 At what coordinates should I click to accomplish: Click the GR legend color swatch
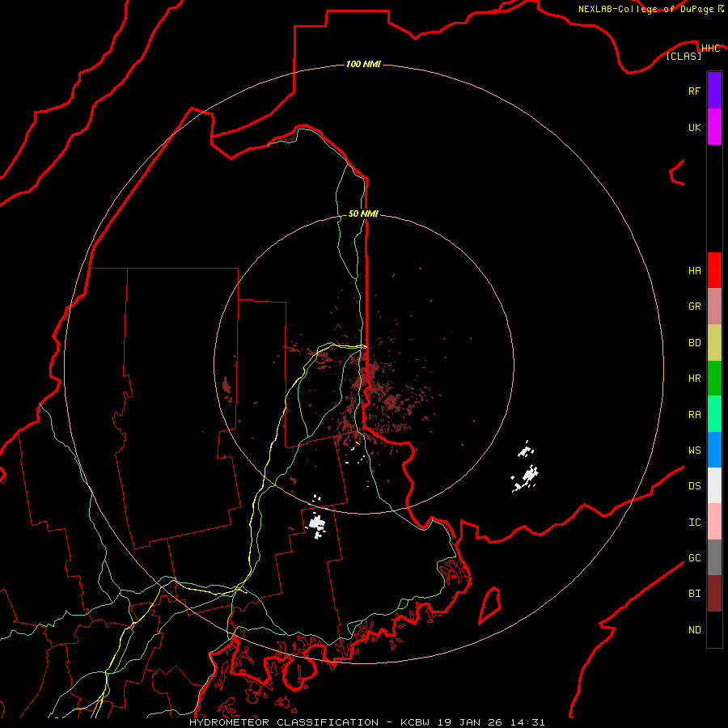pos(714,307)
